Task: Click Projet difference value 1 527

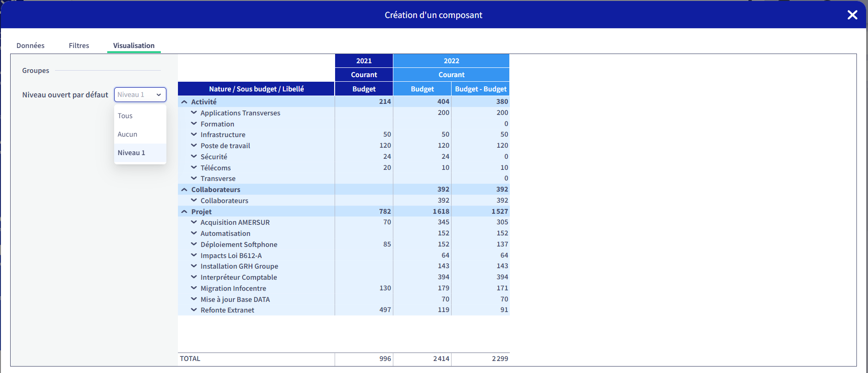Action: [500, 211]
